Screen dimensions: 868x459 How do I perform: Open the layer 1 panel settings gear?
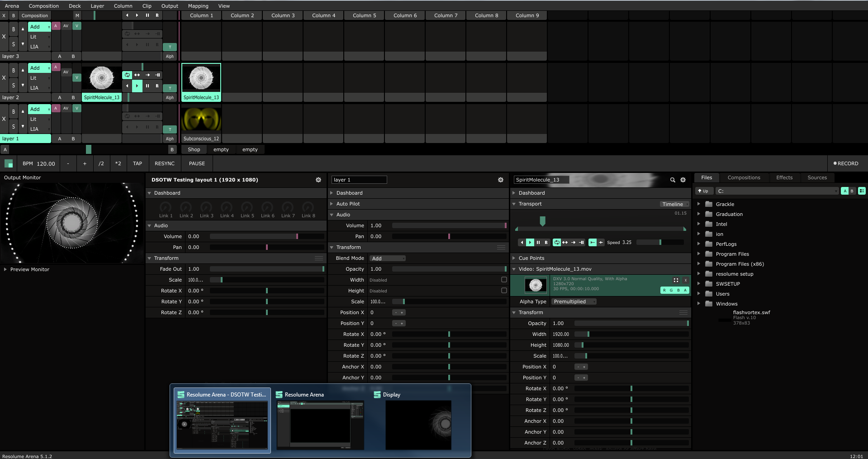pos(501,180)
